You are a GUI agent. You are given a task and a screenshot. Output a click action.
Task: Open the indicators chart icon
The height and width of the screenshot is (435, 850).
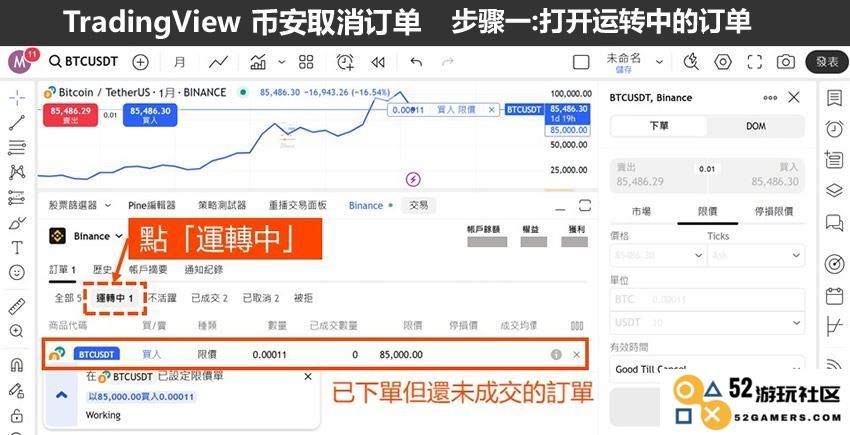258,62
